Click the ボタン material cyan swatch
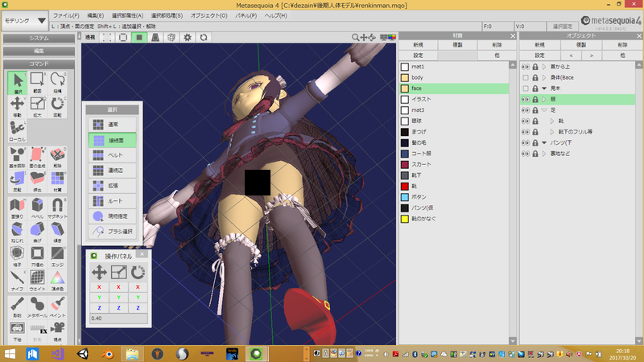 click(x=405, y=197)
